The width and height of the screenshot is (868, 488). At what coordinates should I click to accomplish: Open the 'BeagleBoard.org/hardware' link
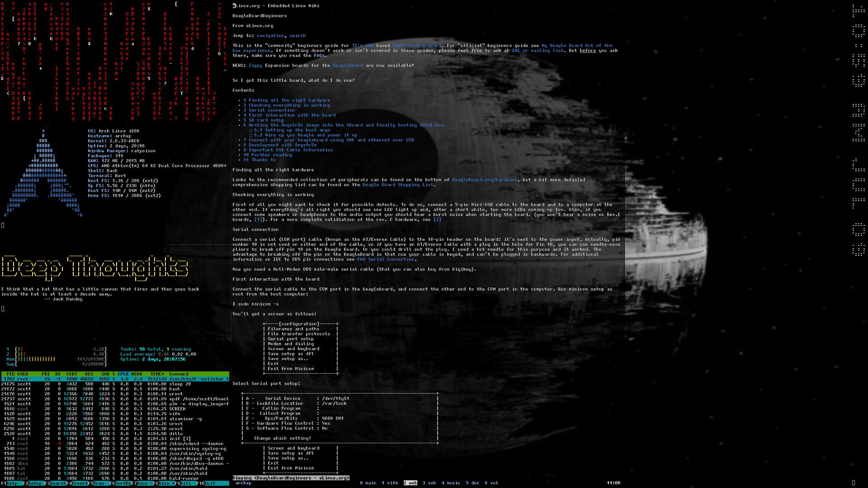pyautogui.click(x=485, y=180)
